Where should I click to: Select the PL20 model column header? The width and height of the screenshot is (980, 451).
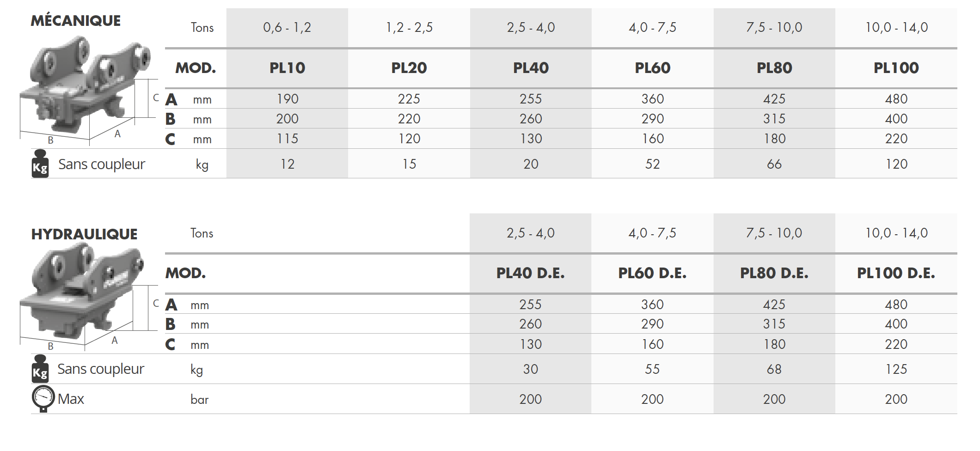409,68
